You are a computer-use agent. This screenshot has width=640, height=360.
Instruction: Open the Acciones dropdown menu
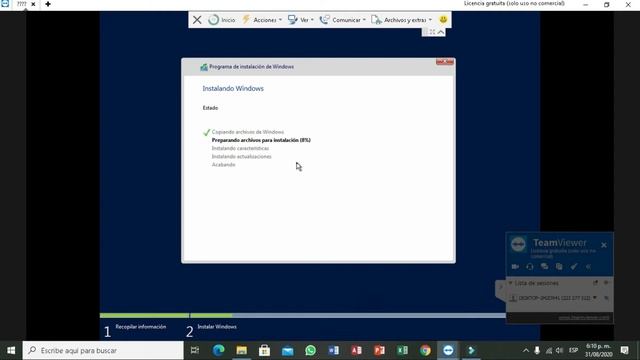pos(262,20)
